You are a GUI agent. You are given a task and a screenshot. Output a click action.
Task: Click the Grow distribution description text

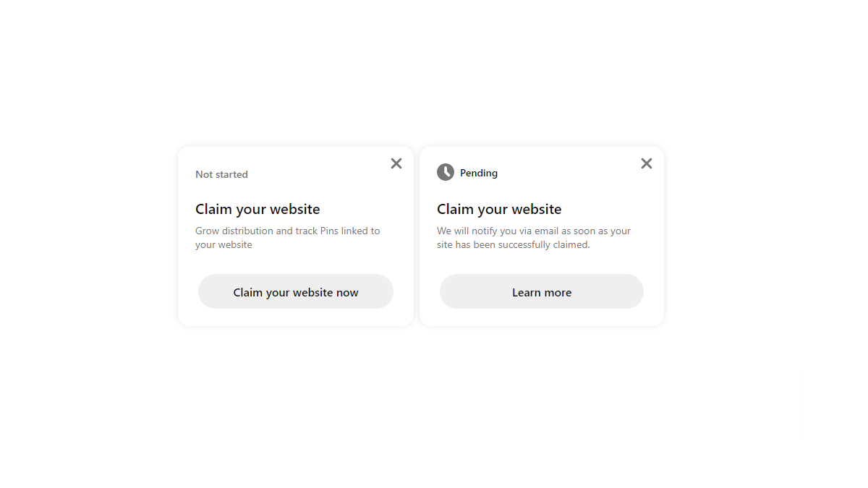(287, 238)
